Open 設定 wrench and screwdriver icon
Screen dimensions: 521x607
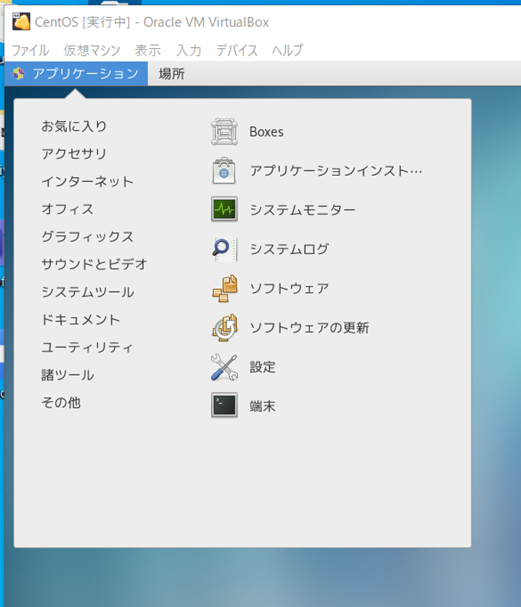point(224,367)
